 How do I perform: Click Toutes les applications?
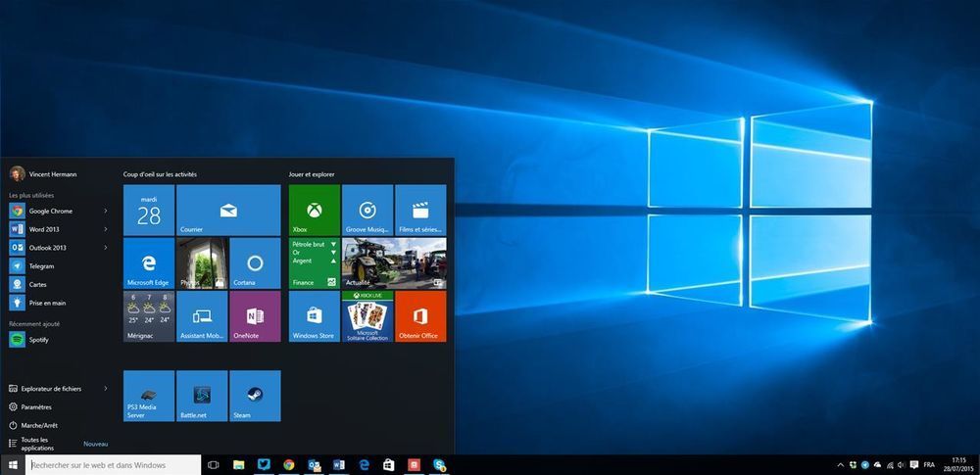tap(37, 444)
